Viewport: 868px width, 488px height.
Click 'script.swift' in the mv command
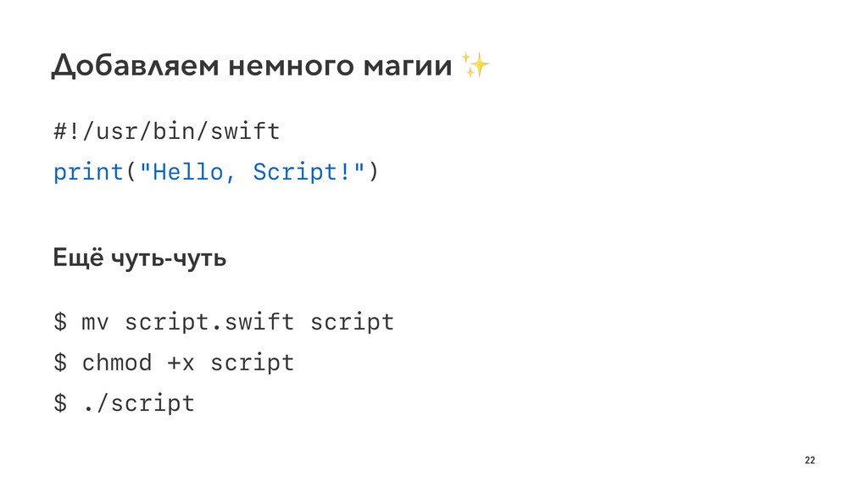[x=209, y=322]
